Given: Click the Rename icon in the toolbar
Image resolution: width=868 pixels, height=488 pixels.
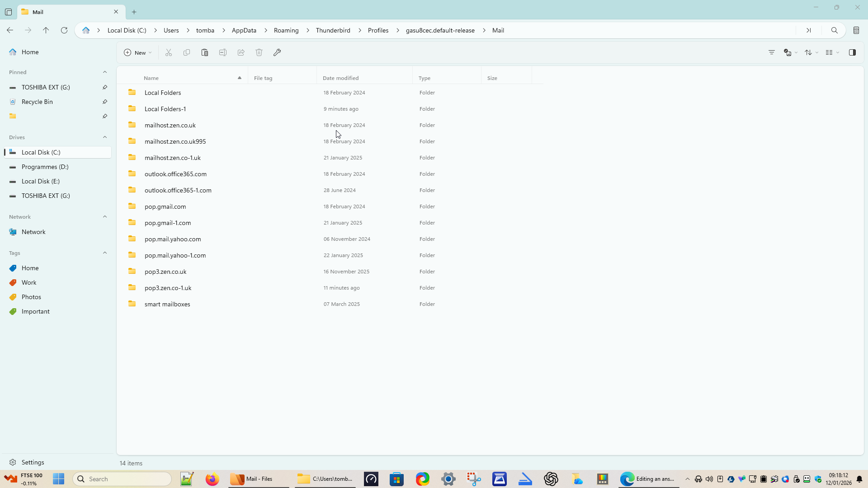Looking at the screenshot, I should pyautogui.click(x=223, y=52).
